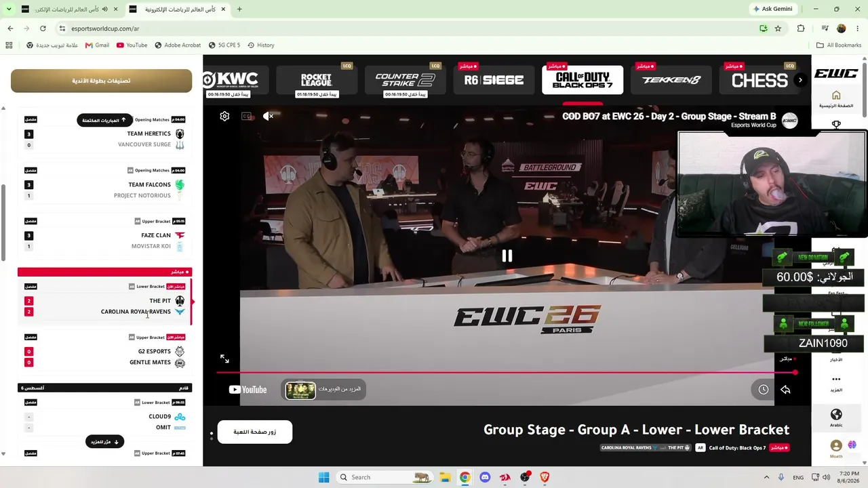Open G2 Esports vs Gentle Mates match
The width and height of the screenshot is (868, 488).
coord(104,350)
